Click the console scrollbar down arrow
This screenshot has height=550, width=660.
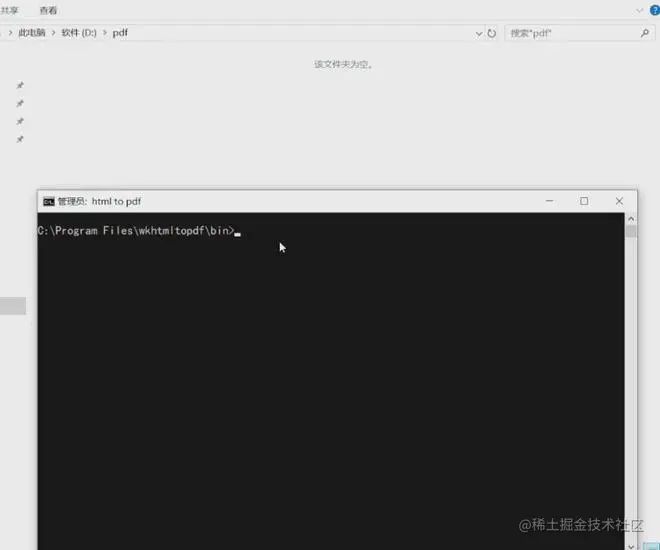pos(631,546)
